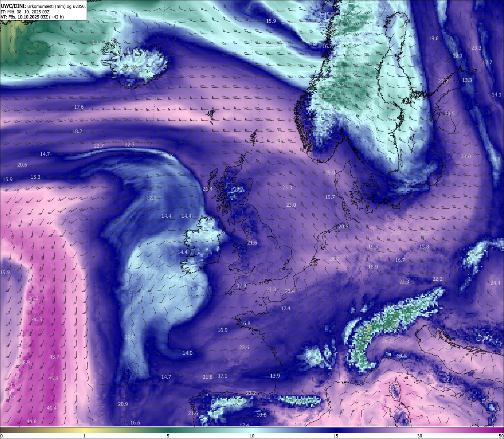Click the color scale tick labeled 30
The width and height of the screenshot is (504, 439).
pyautogui.click(x=420, y=436)
